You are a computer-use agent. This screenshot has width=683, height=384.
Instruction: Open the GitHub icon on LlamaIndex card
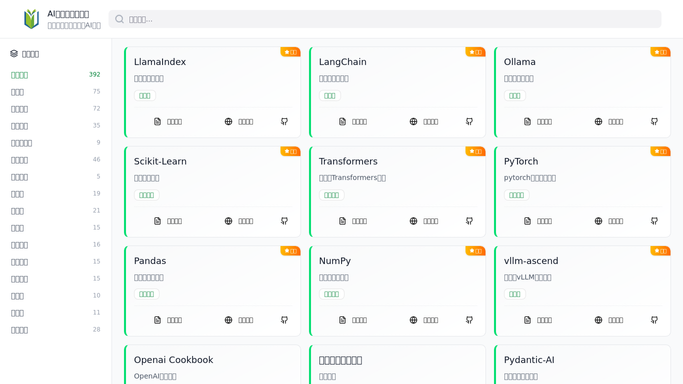pyautogui.click(x=284, y=121)
